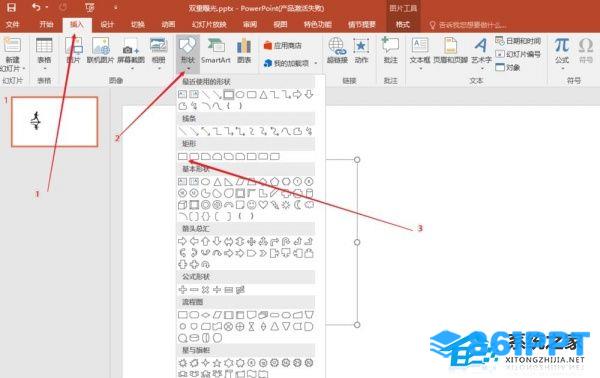Click the 告诉我 Tell me search box
Viewport: 600px width, 378px height.
point(468,25)
